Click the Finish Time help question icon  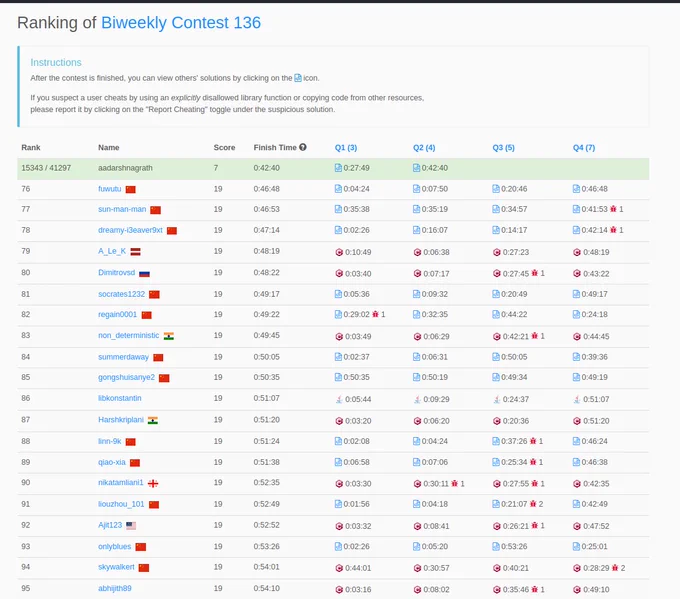303,147
